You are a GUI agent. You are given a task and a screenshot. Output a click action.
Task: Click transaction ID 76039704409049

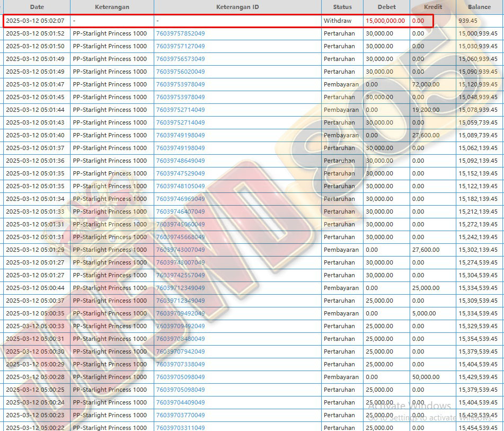click(x=180, y=402)
